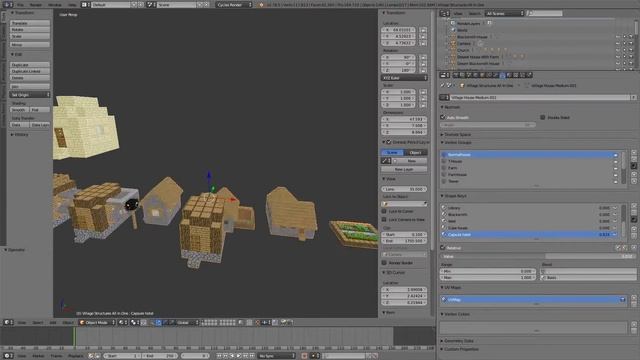This screenshot has width=640, height=360.
Task: Toggle visibility of Blacksmith House in outliner
Action: pyautogui.click(x=618, y=37)
